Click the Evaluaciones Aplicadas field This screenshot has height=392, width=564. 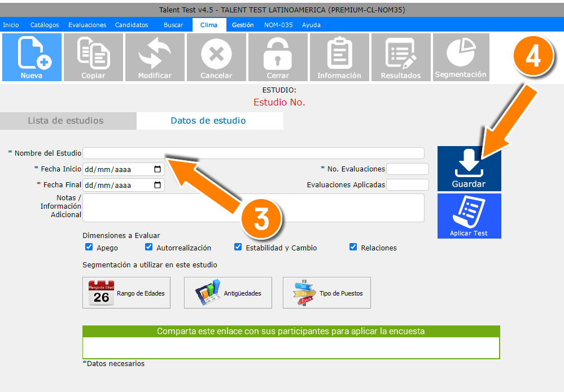click(408, 184)
